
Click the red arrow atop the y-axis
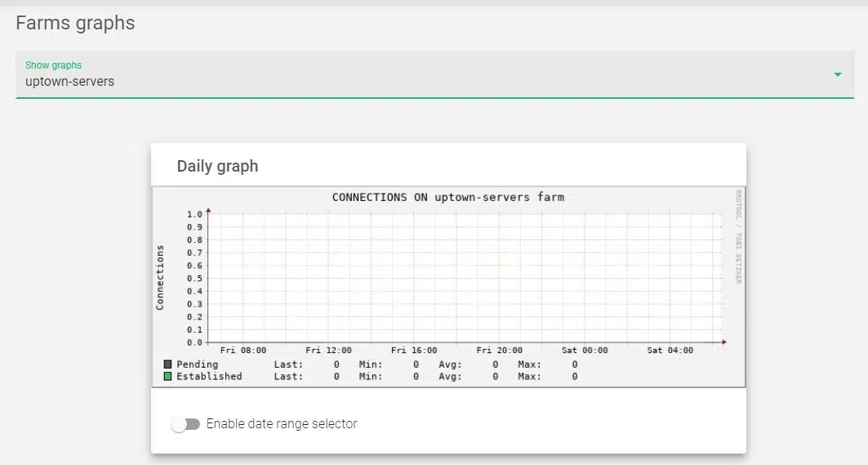click(208, 210)
